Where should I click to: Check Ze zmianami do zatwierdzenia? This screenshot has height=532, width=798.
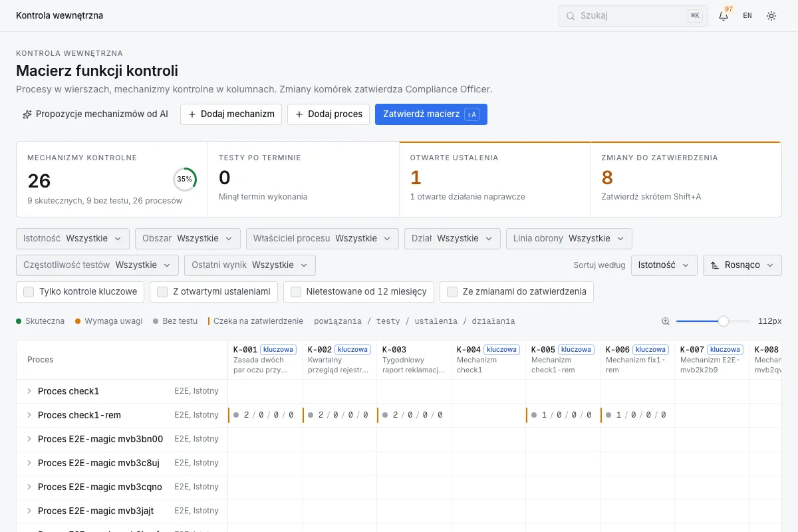(x=452, y=292)
